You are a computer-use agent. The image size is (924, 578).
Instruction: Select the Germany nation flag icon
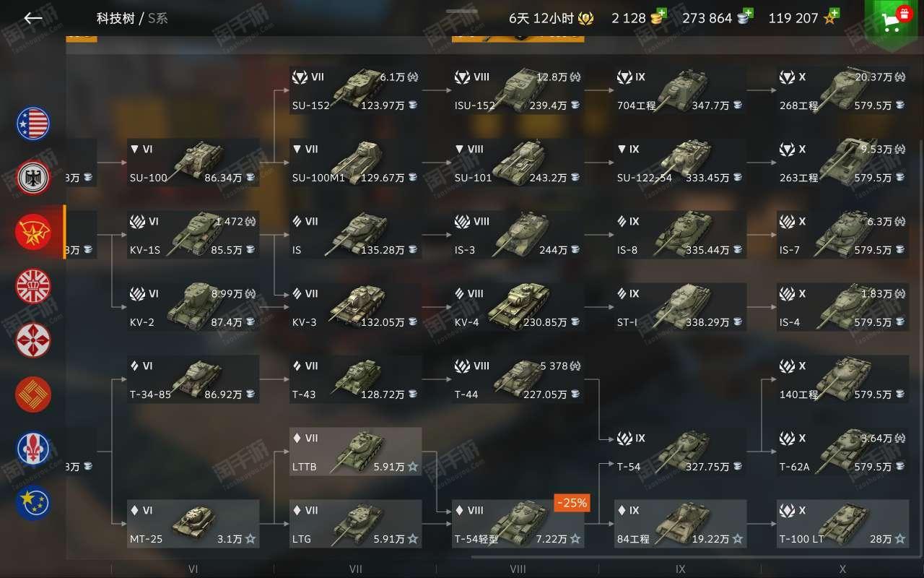(33, 178)
